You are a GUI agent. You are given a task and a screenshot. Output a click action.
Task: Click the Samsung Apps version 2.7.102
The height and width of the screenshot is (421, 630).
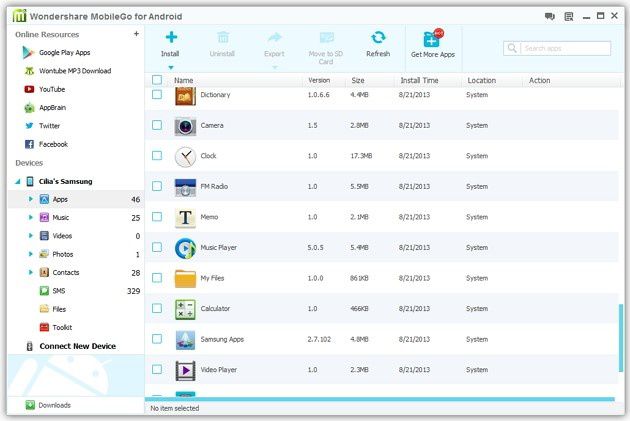click(319, 339)
